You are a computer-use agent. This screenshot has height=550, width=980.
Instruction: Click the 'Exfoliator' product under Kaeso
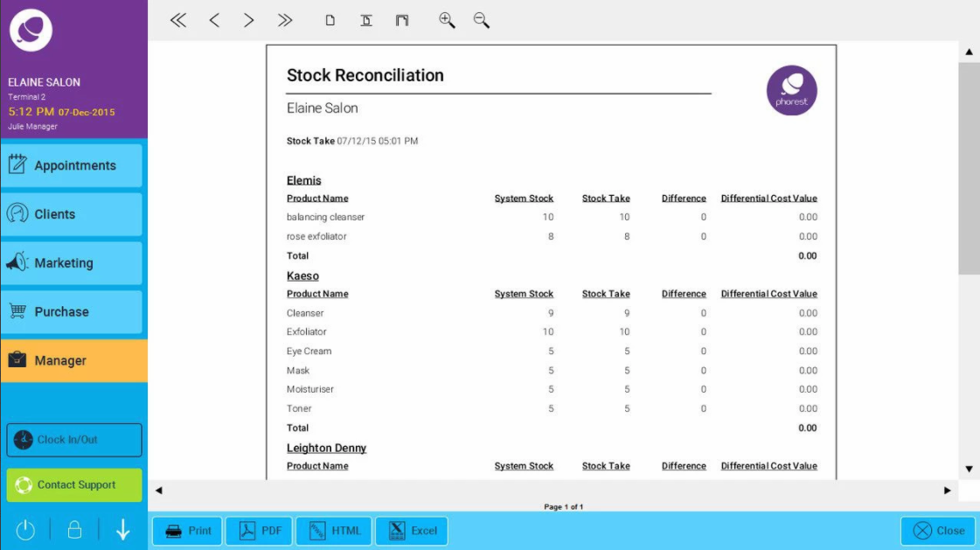pos(306,332)
